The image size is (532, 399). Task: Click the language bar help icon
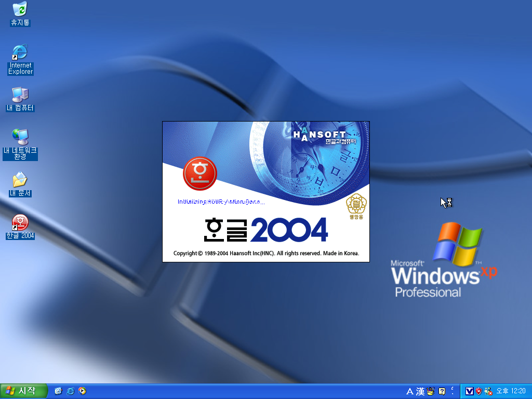(x=442, y=392)
